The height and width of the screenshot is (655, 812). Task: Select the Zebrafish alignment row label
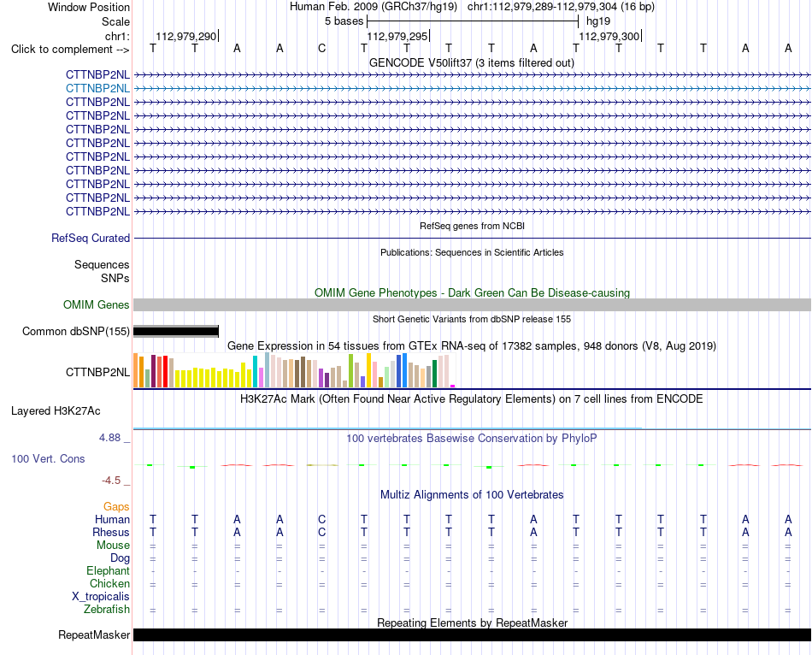pyautogui.click(x=107, y=610)
